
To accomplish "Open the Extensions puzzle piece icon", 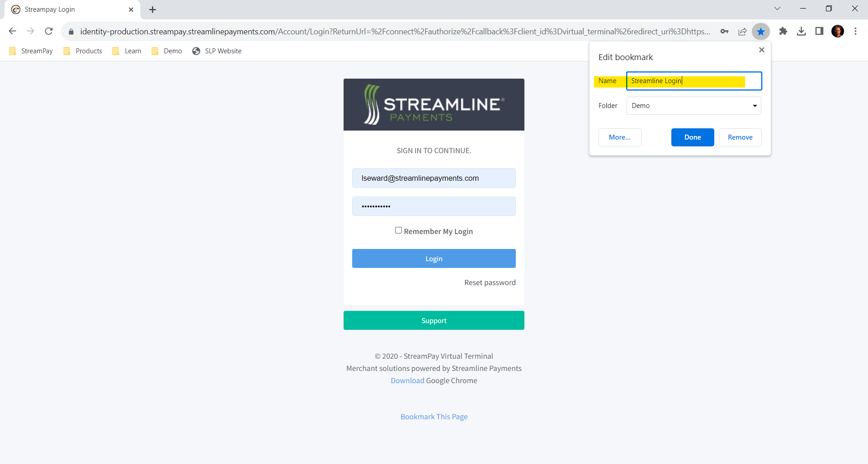I will point(783,31).
